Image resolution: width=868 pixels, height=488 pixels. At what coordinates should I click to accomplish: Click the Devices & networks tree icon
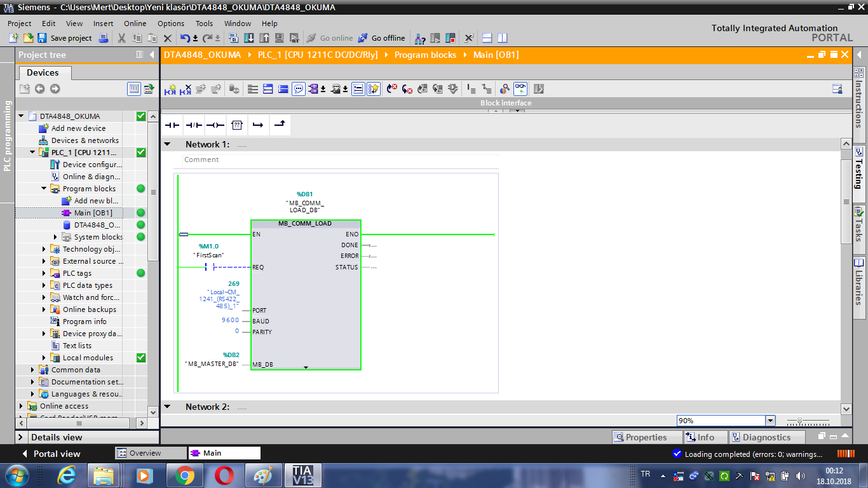click(x=43, y=140)
